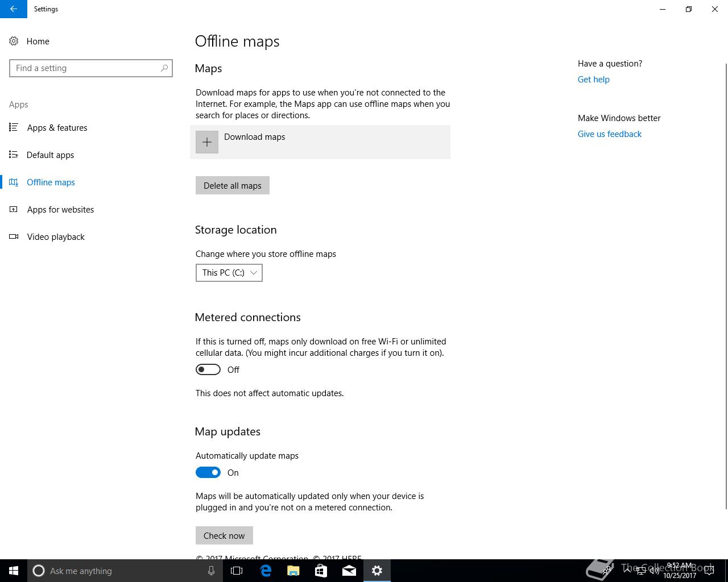The width and height of the screenshot is (728, 582).
Task: Click the Check now button
Action: coord(224,535)
